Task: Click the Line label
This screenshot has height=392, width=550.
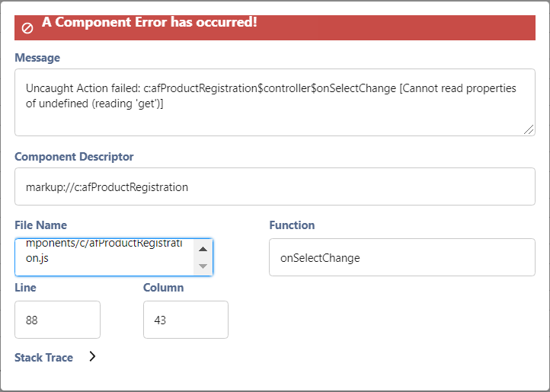Action: pyautogui.click(x=25, y=288)
